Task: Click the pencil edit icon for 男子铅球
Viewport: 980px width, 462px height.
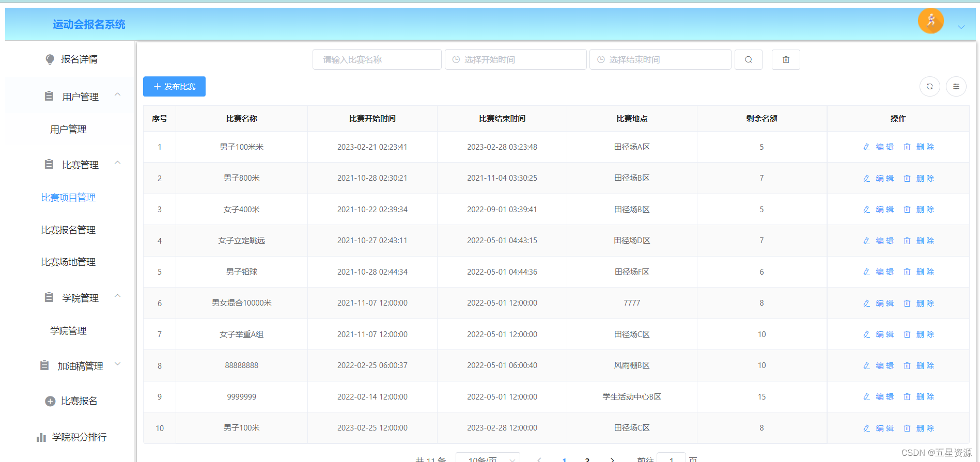Action: click(x=866, y=272)
